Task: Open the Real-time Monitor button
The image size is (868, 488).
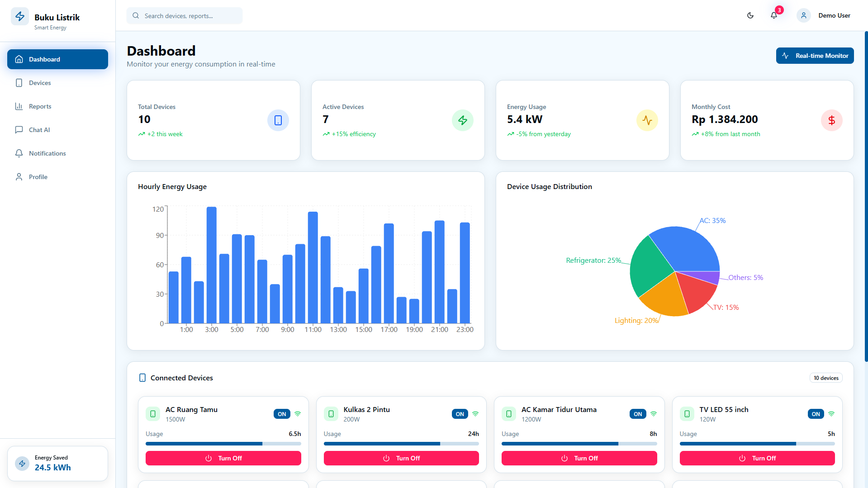Action: tap(815, 56)
